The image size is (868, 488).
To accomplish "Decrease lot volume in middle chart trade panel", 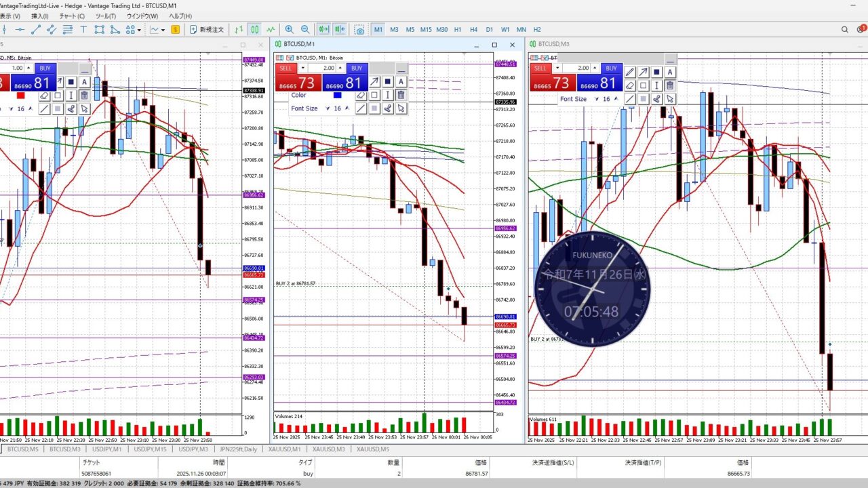I will 302,68.
